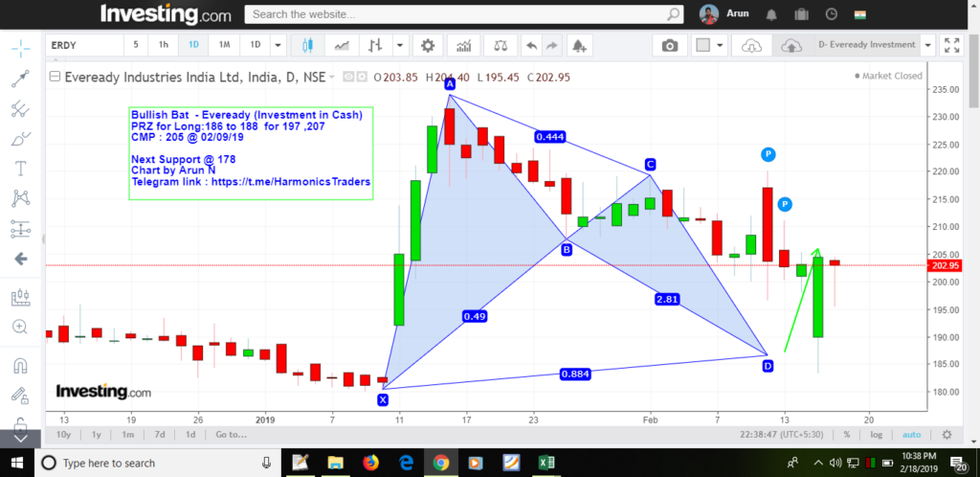This screenshot has width=980, height=477.
Task: Open series format gear in the legend
Action: click(x=361, y=77)
